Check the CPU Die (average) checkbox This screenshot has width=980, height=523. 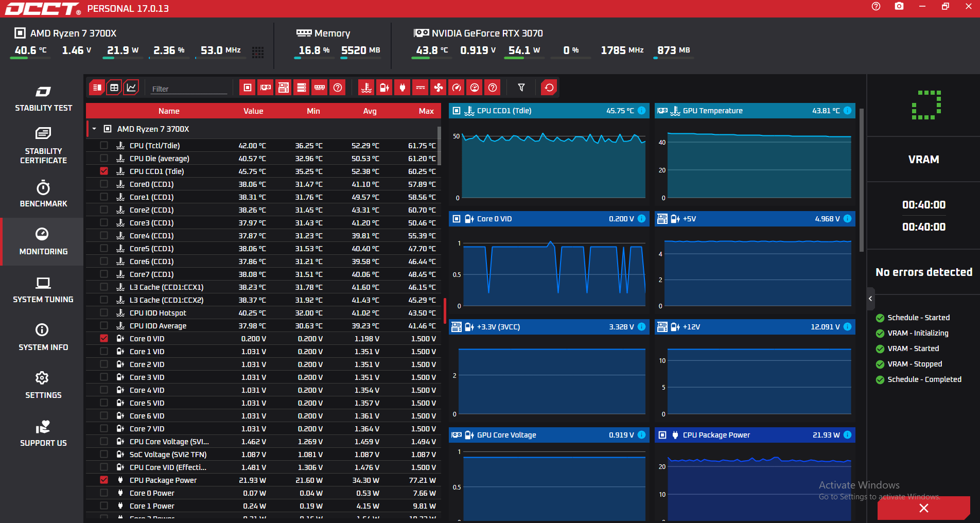[104, 158]
